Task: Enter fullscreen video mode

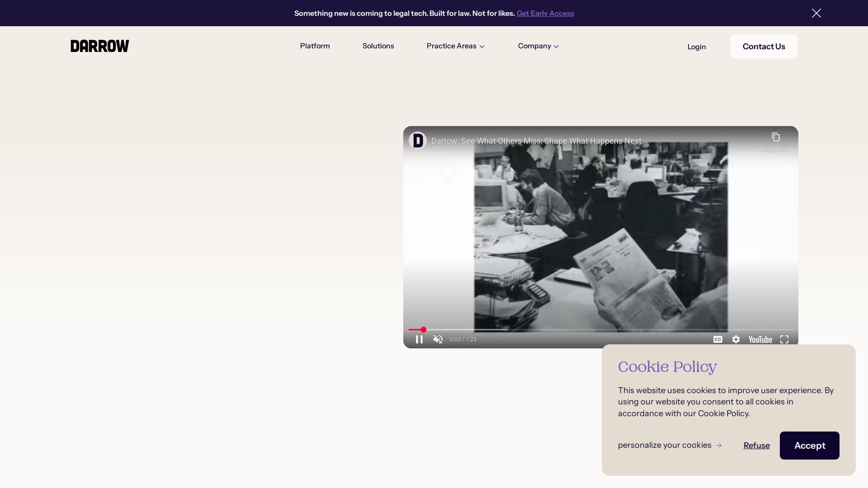Action: click(x=784, y=339)
